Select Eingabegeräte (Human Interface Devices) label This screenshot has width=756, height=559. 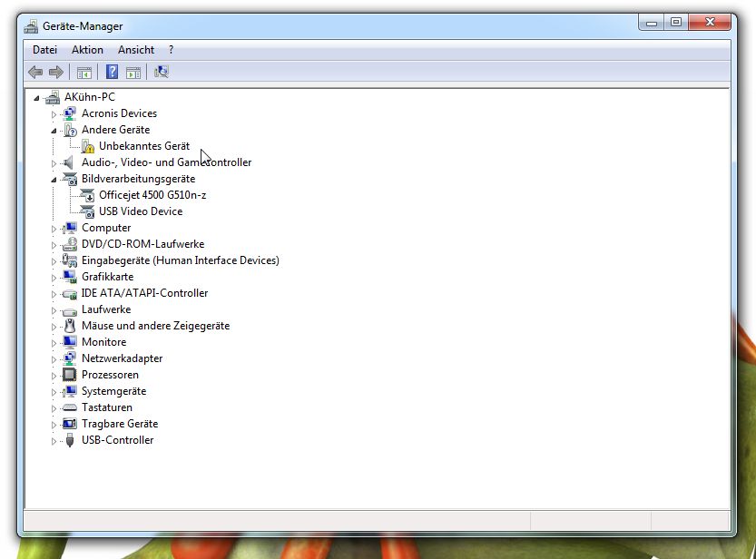click(181, 260)
